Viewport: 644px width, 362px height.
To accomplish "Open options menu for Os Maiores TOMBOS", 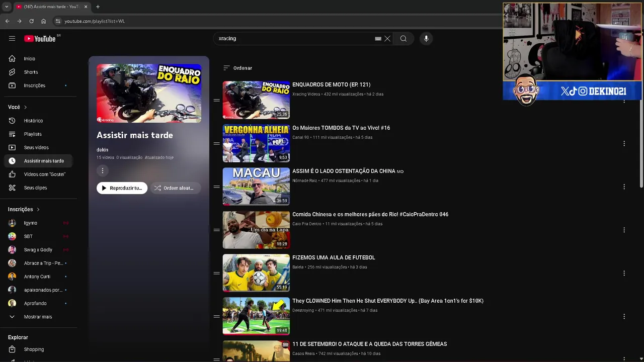I will click(624, 143).
